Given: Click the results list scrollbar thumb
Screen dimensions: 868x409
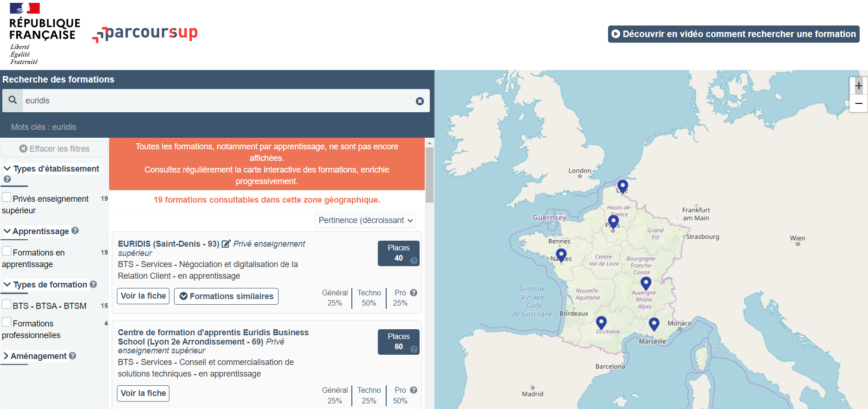Looking at the screenshot, I should tap(429, 175).
